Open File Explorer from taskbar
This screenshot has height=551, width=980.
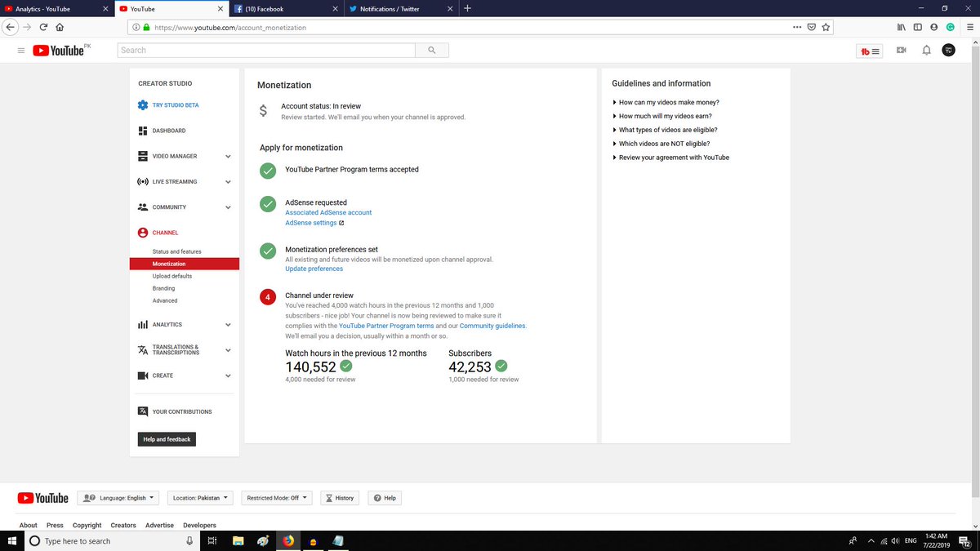(238, 540)
